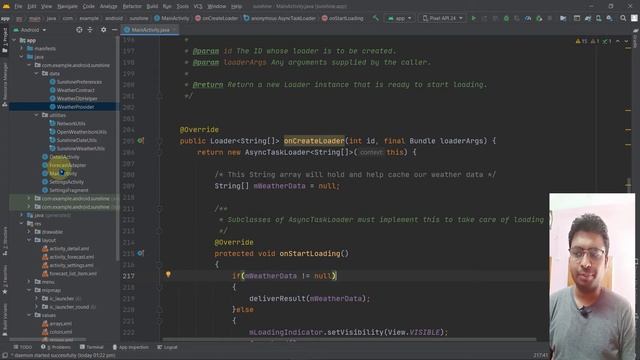
Task: Click the Collapse All icon in Project panel
Action: click(x=90, y=30)
